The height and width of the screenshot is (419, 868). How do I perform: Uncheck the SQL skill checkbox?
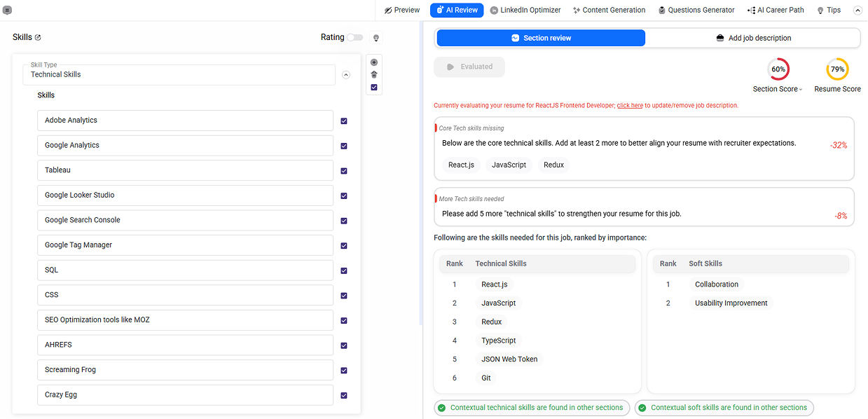point(344,270)
